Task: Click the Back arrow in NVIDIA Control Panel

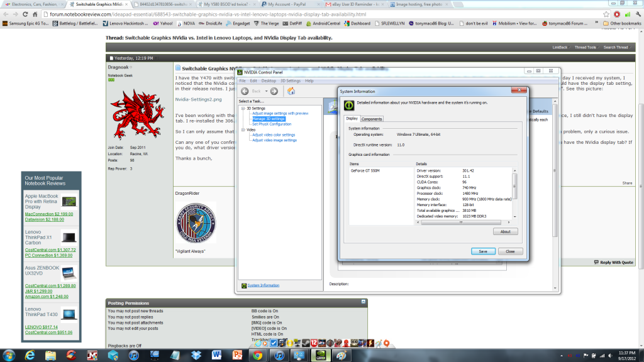Action: [245, 91]
